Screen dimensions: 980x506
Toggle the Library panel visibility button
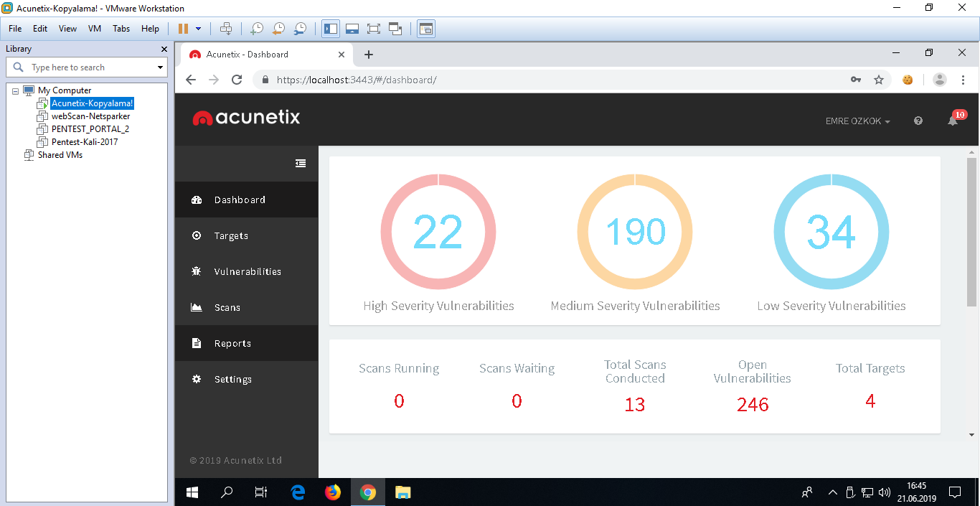coord(331,29)
